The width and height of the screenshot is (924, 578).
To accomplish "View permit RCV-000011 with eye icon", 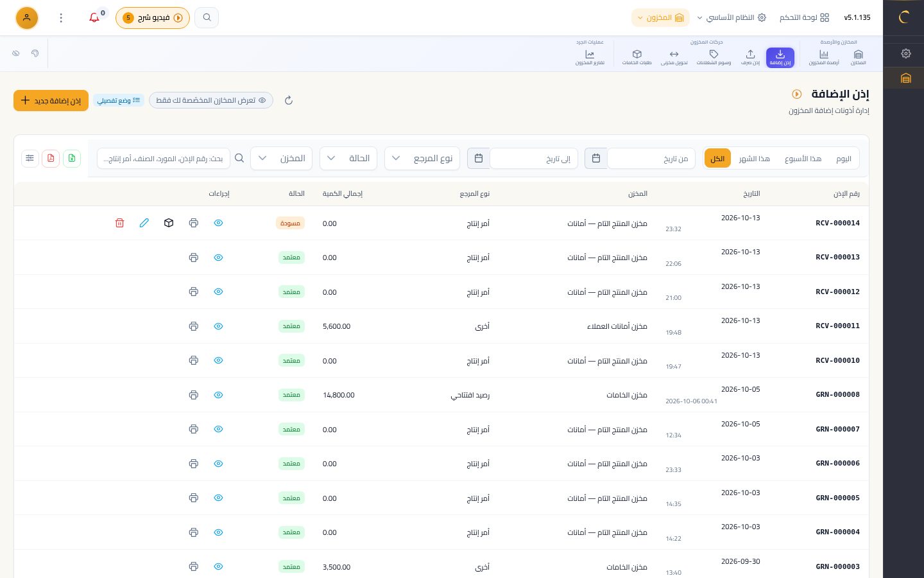I will pos(218,326).
